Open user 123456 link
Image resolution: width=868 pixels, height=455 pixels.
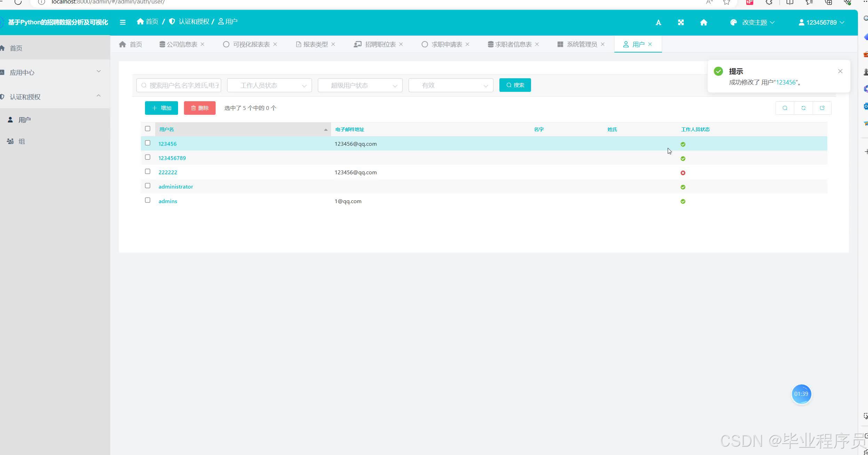click(168, 144)
